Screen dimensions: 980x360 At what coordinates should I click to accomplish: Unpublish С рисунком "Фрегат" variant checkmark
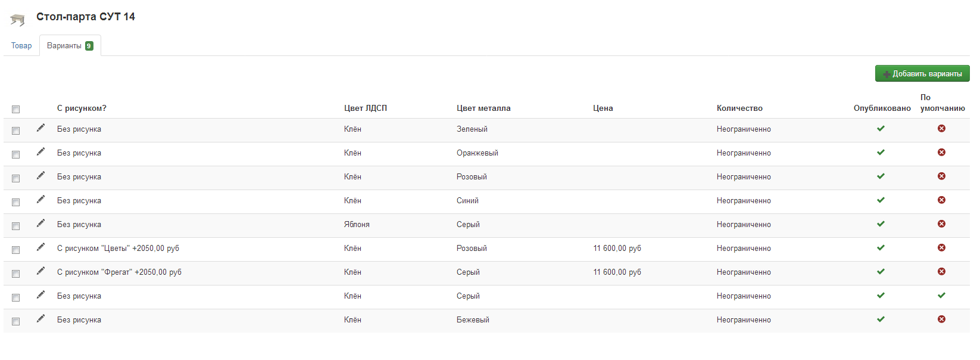tap(881, 272)
